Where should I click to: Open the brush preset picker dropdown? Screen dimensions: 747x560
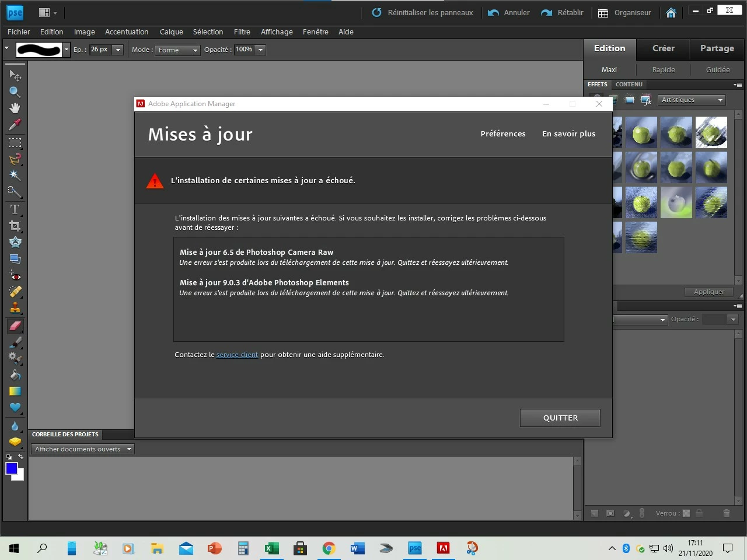(x=67, y=50)
